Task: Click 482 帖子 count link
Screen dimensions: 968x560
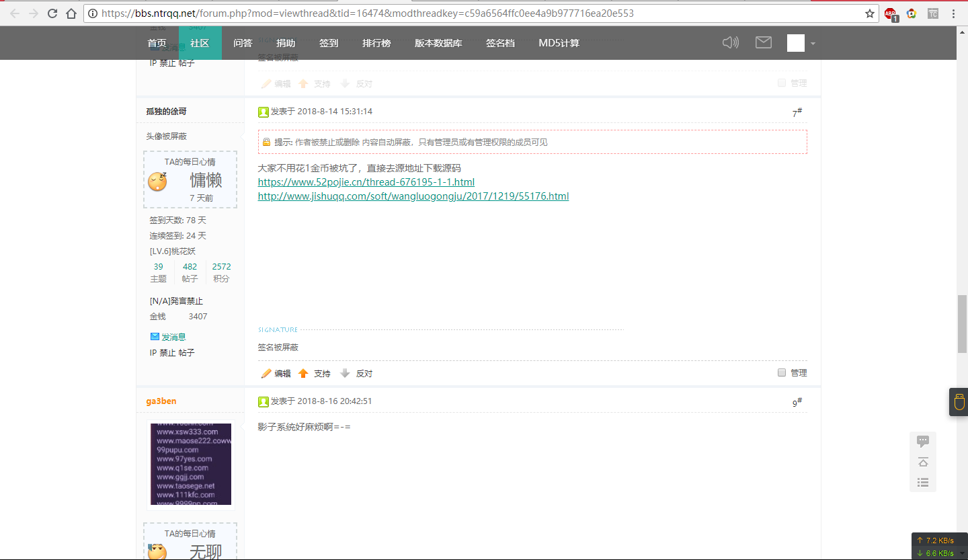Action: [190, 267]
